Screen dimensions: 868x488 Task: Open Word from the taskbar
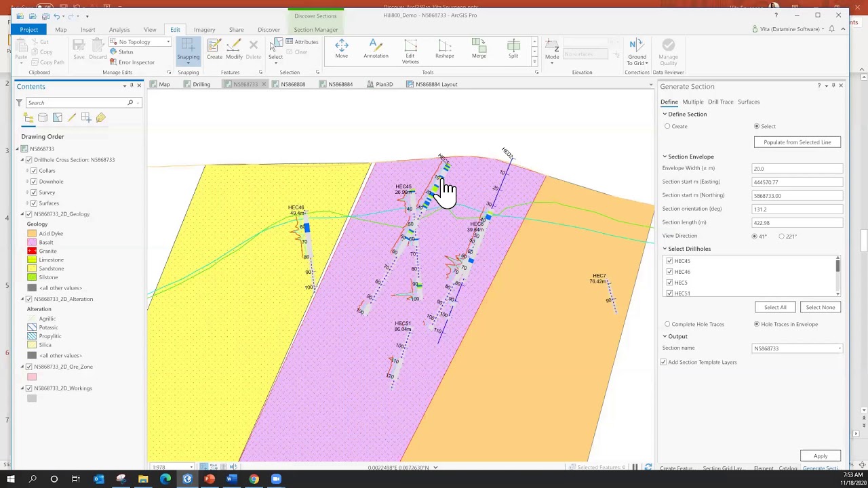231,479
